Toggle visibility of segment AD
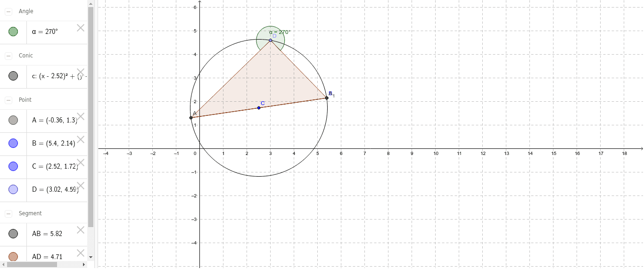This screenshot has height=269, width=644. (x=13, y=256)
